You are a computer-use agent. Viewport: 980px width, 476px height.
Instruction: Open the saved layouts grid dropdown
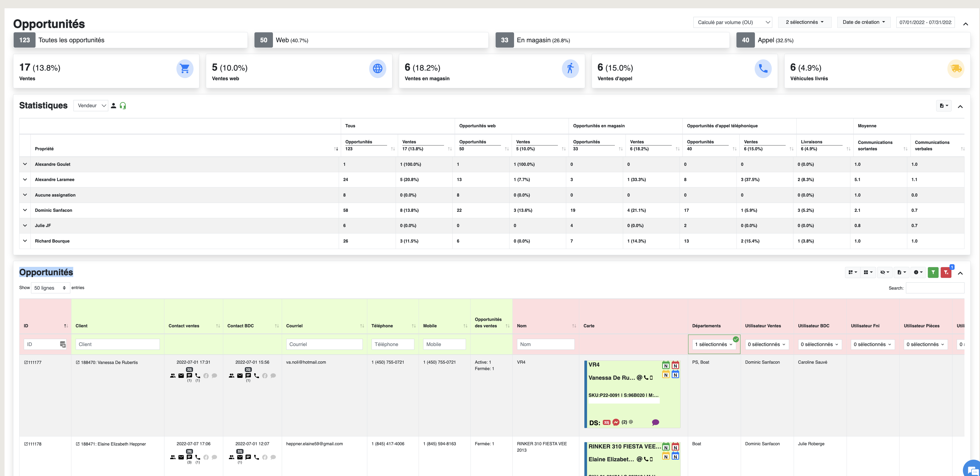point(868,272)
